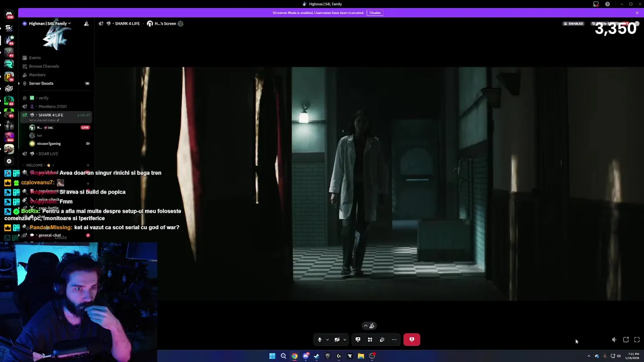This screenshot has height=362, width=644.
Task: Show the participants panel chevron button
Action: 369,326
